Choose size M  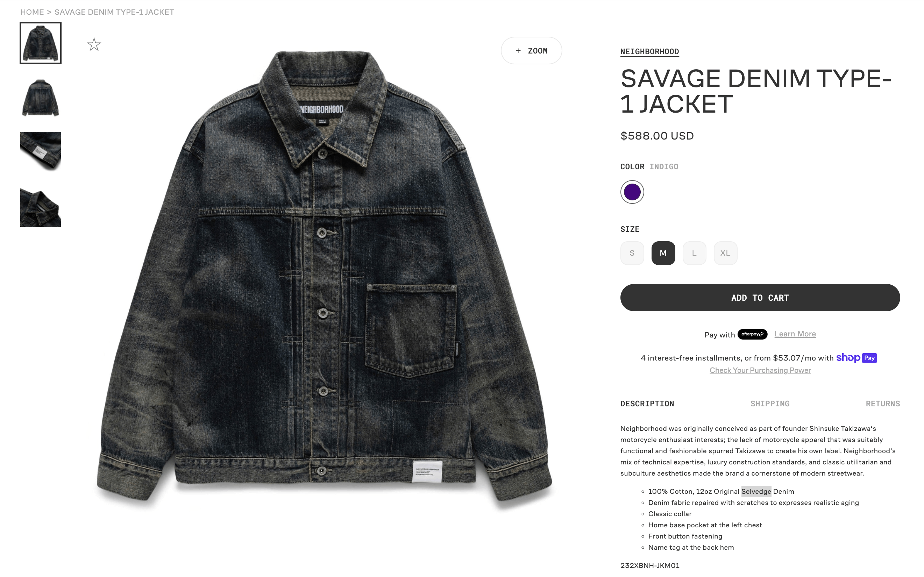(663, 253)
